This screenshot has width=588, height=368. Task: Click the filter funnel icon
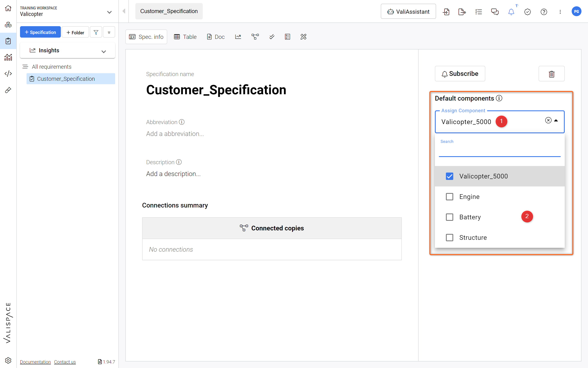pos(96,32)
